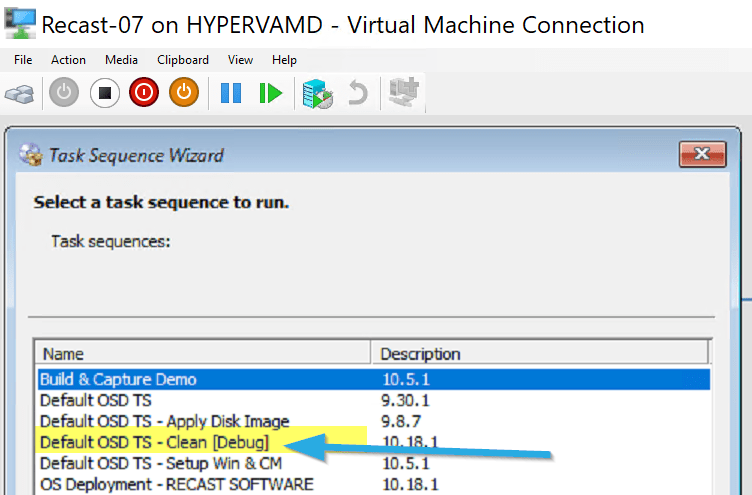Shut down the VM using the red power icon

pos(144,94)
